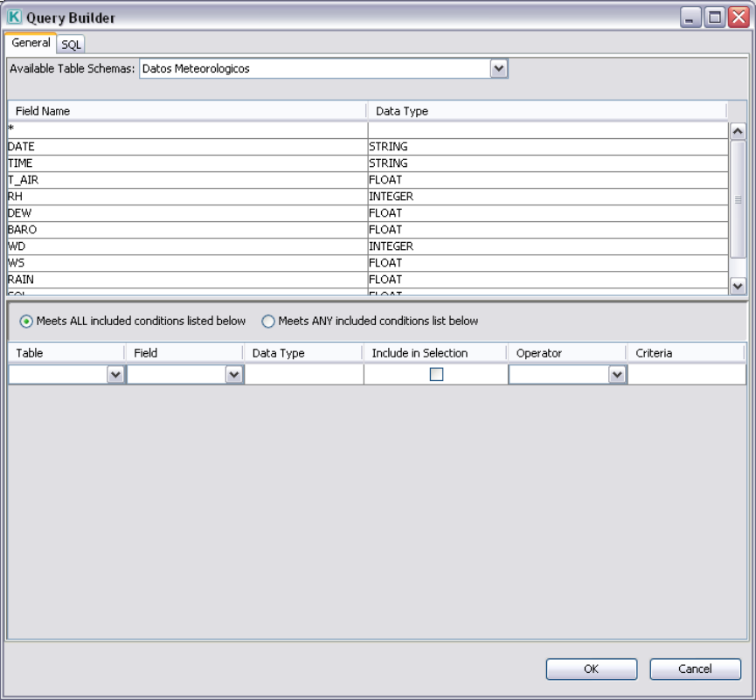Select the WS field row
This screenshot has width=756, height=700.
(x=368, y=263)
